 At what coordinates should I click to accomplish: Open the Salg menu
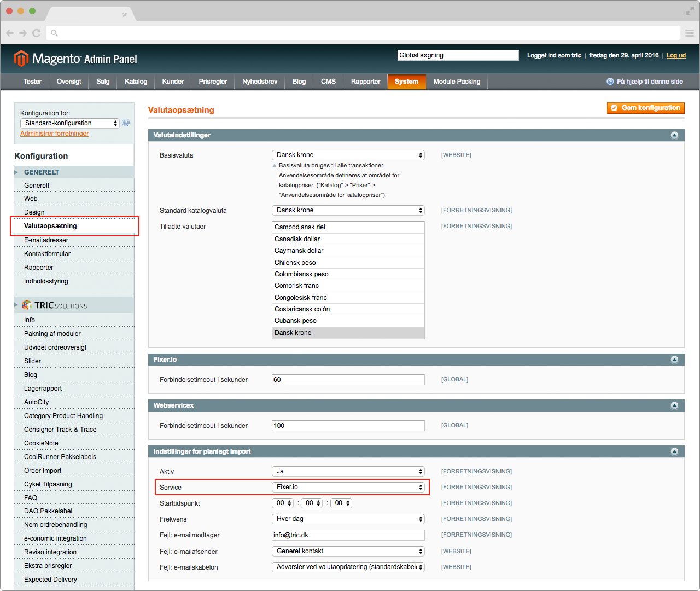coord(103,82)
